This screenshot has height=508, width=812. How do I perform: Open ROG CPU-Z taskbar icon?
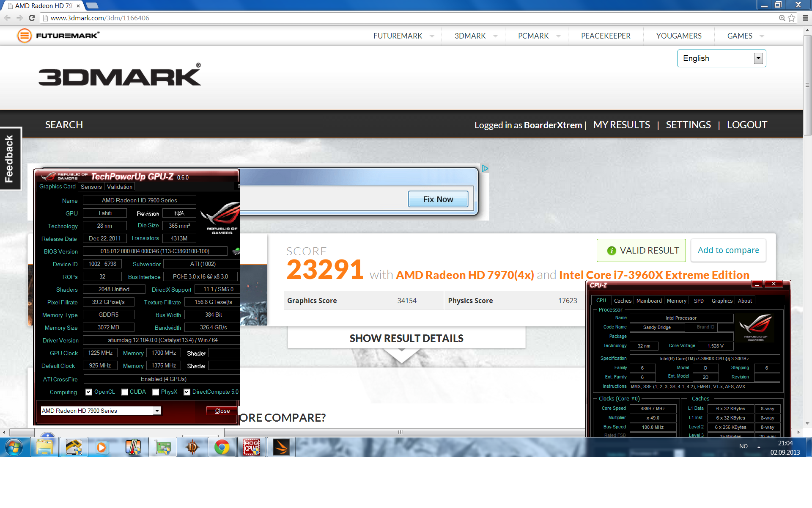pos(251,447)
